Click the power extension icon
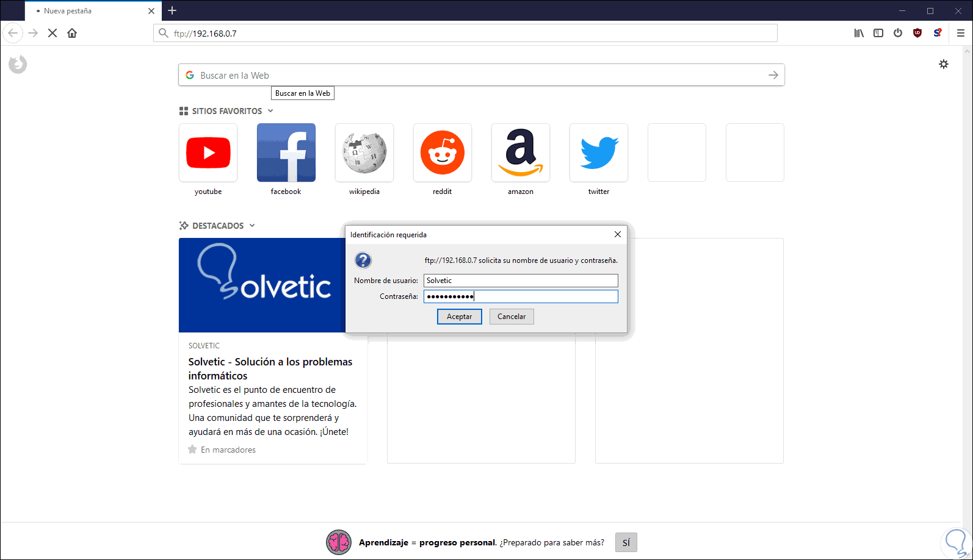Screen dimensions: 973x560 click(898, 33)
